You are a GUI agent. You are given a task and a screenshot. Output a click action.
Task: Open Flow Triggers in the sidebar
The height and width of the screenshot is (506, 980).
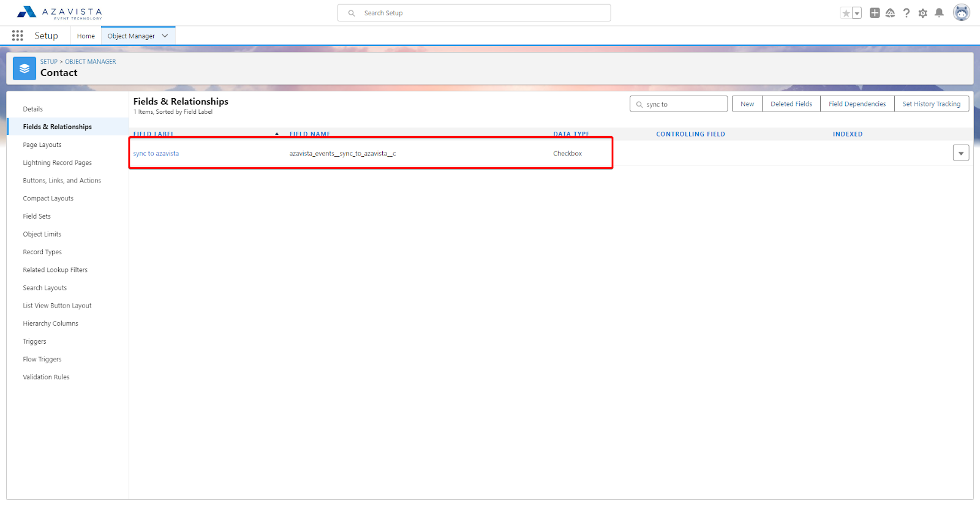point(42,360)
